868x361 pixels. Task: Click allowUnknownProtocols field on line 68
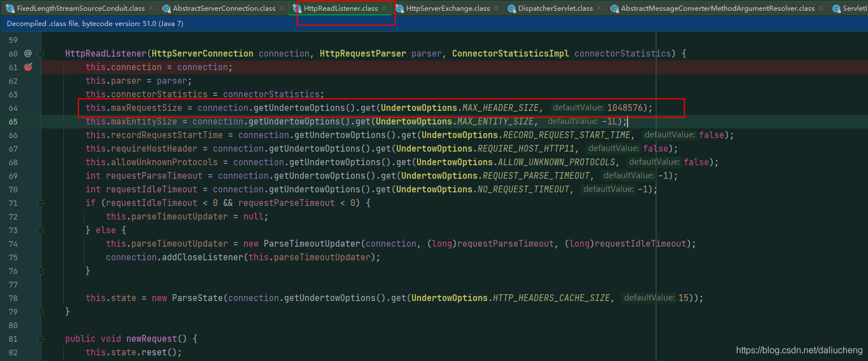coord(162,162)
